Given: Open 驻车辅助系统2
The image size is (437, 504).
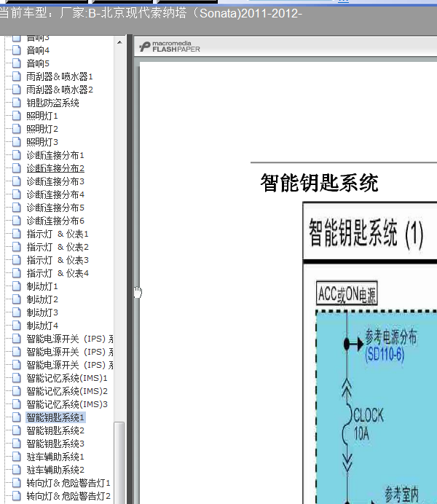Looking at the screenshot, I should coord(55,470).
